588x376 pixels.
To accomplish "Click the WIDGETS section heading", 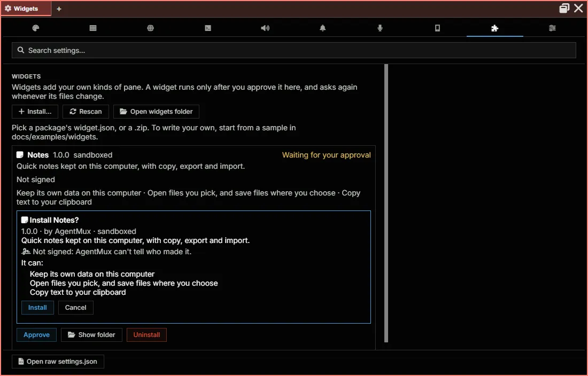I will tap(26, 76).
